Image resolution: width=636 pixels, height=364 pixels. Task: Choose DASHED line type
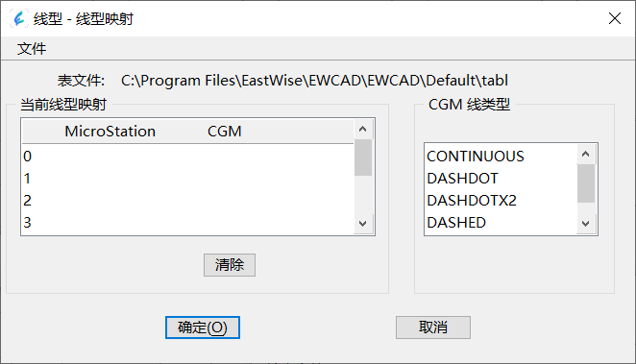tap(501, 222)
